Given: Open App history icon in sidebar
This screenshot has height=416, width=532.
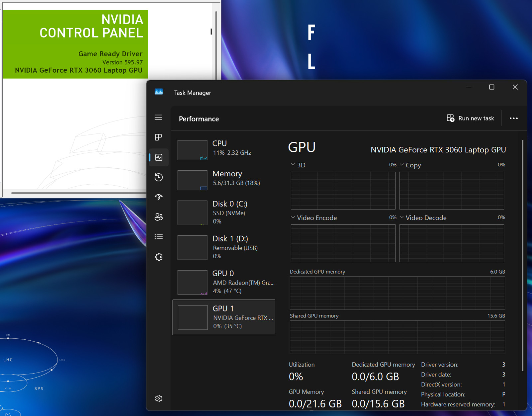Looking at the screenshot, I should coord(159,177).
